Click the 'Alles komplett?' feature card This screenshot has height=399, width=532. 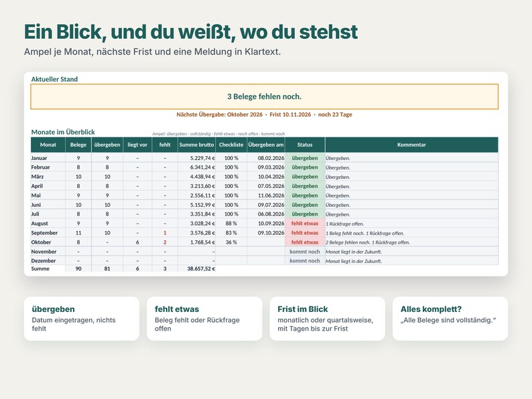tap(450, 319)
